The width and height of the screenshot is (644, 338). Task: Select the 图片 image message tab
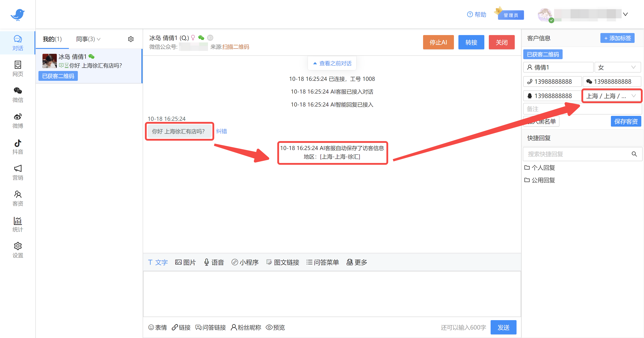coord(186,262)
